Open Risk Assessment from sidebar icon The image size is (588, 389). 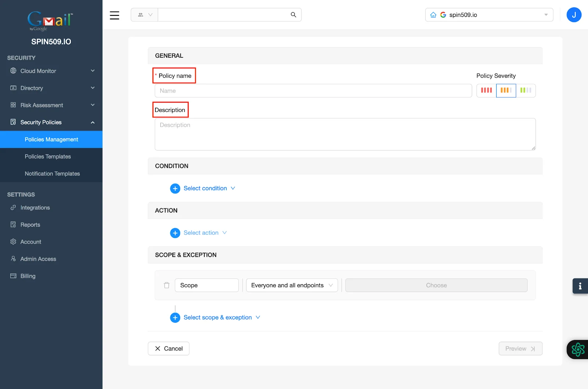pyautogui.click(x=13, y=105)
